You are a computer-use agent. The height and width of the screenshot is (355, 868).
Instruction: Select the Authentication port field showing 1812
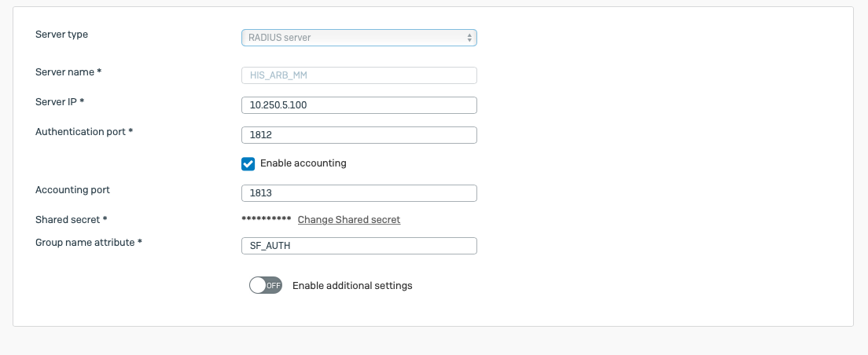point(359,135)
